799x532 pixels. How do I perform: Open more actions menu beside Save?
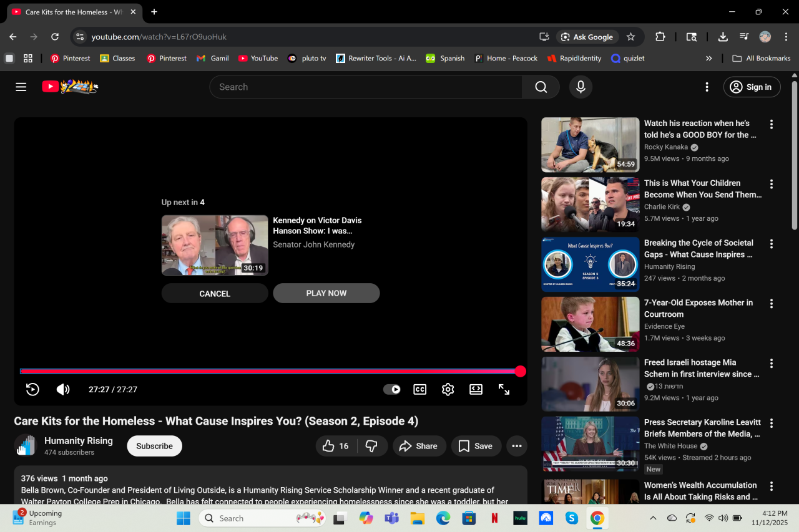point(517,446)
